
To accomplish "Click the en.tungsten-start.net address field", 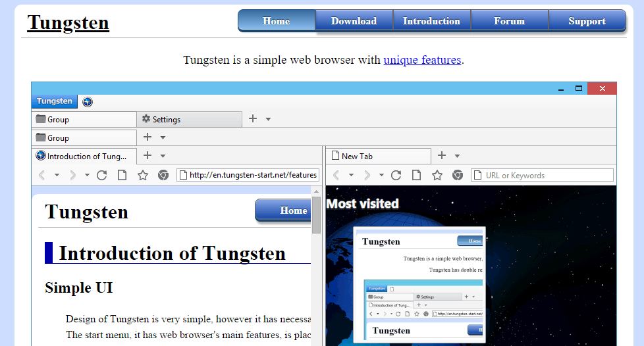I will 248,175.
